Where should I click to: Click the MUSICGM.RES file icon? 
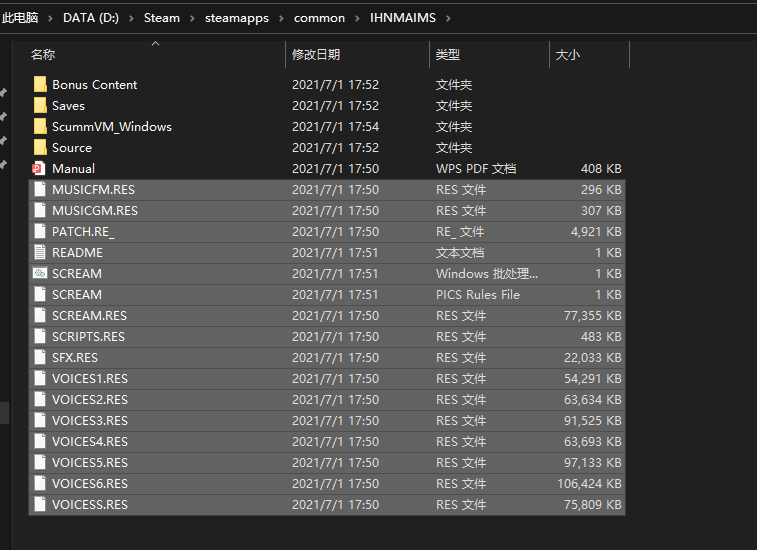pos(40,211)
